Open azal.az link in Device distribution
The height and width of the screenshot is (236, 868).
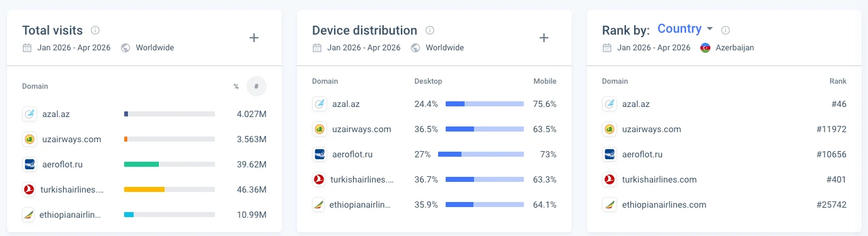(345, 104)
